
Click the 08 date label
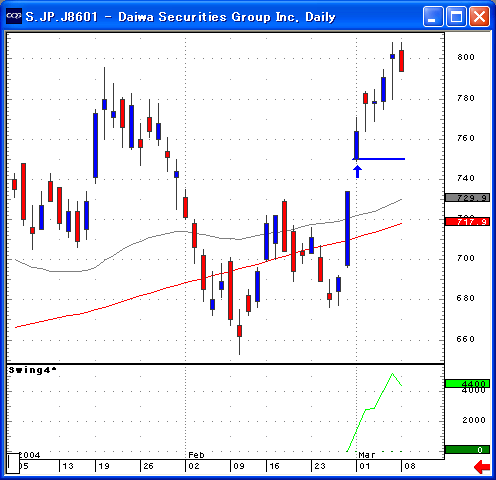click(x=410, y=466)
